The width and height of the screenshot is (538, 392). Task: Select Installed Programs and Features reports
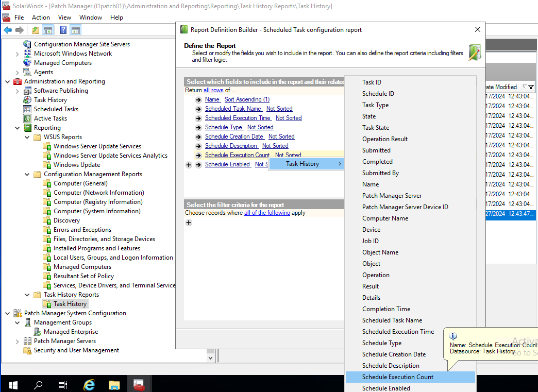click(97, 248)
